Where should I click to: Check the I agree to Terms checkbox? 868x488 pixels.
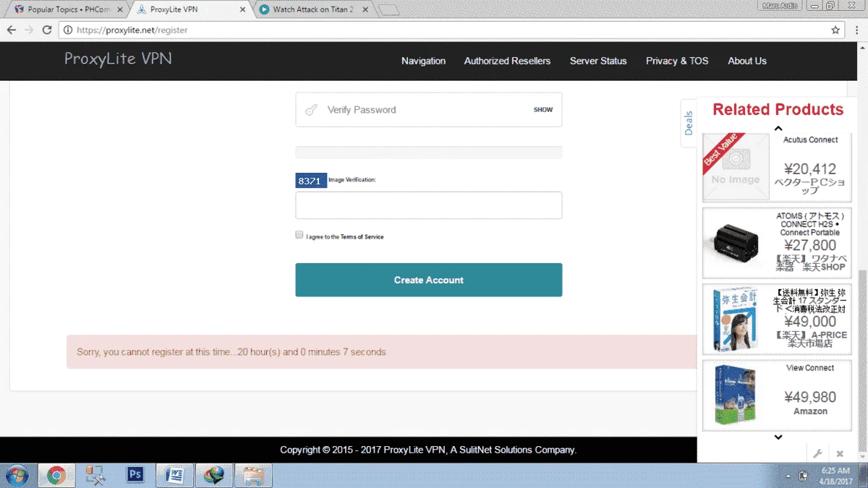(x=299, y=235)
